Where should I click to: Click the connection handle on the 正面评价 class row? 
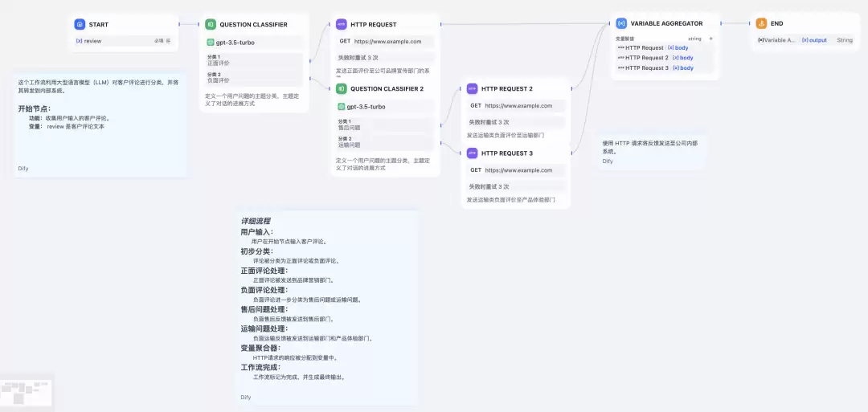tap(310, 60)
